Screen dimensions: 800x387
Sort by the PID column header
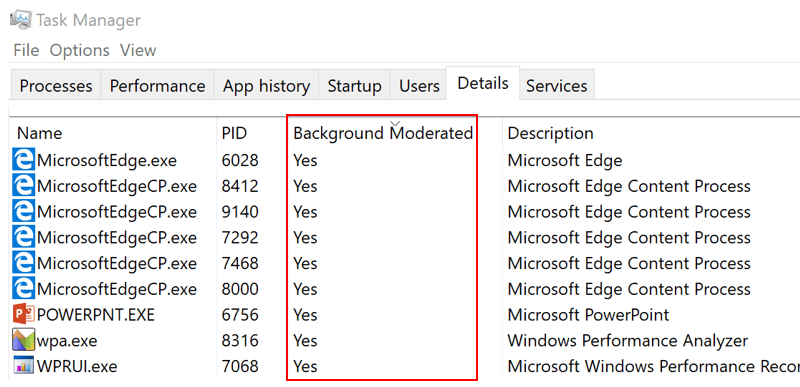[234, 134]
